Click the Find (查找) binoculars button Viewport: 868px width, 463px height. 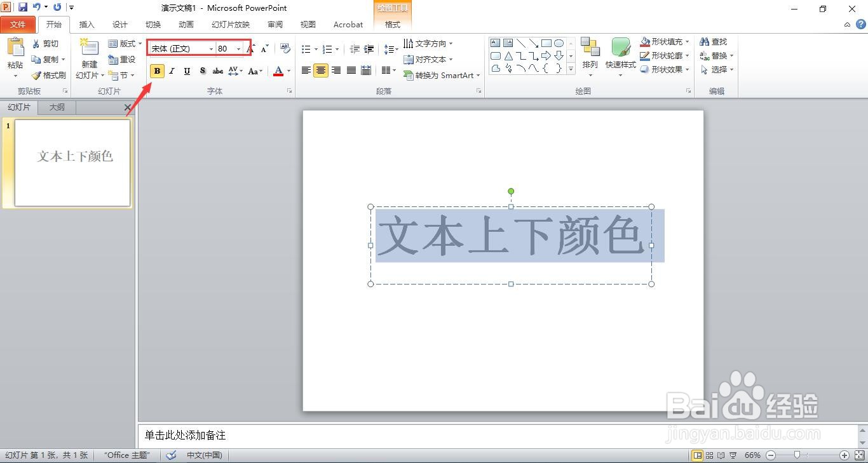tap(714, 41)
